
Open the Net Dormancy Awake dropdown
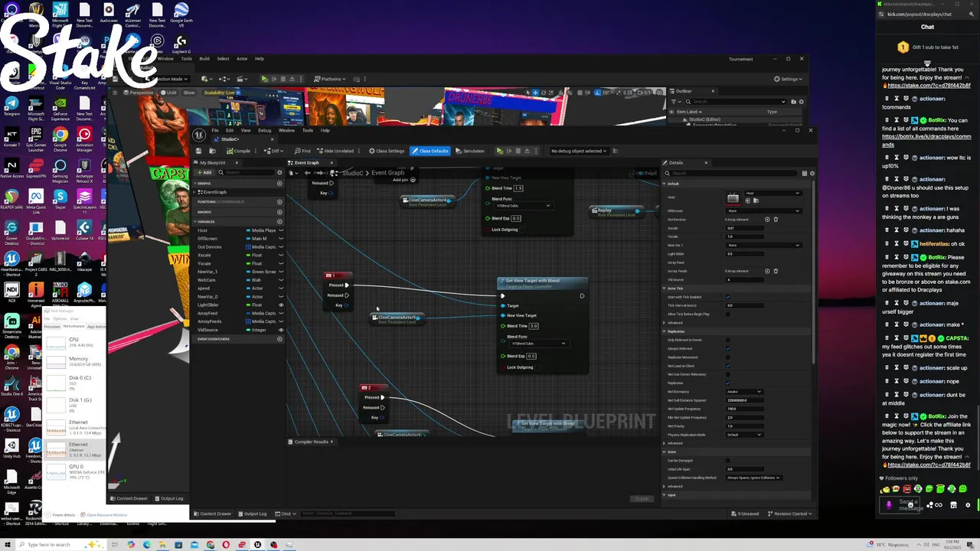click(x=744, y=392)
